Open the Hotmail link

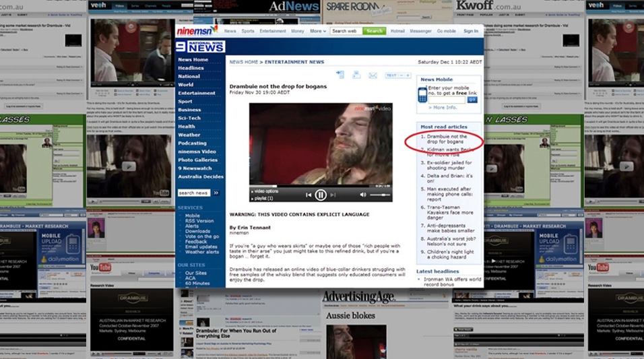tap(397, 31)
